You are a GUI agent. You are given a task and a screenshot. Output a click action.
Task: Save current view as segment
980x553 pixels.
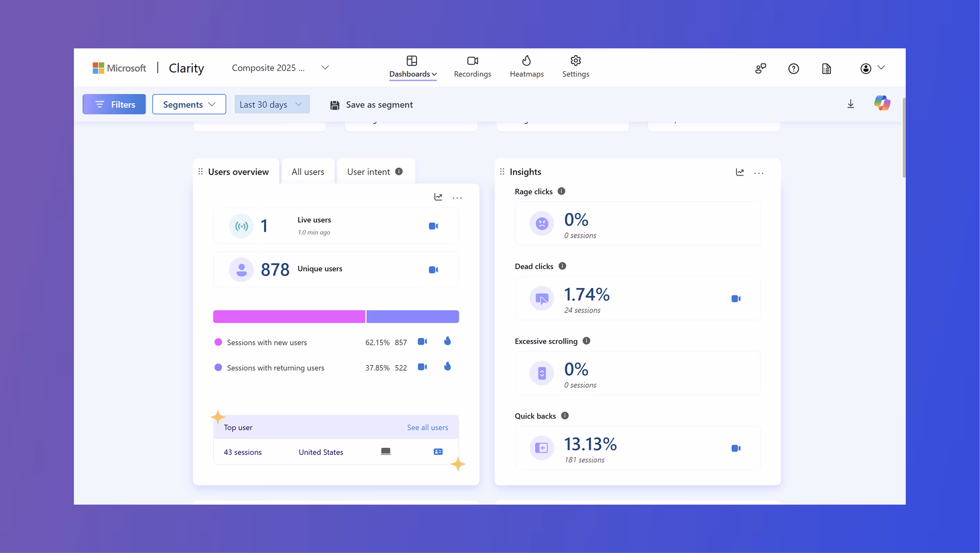(x=371, y=105)
